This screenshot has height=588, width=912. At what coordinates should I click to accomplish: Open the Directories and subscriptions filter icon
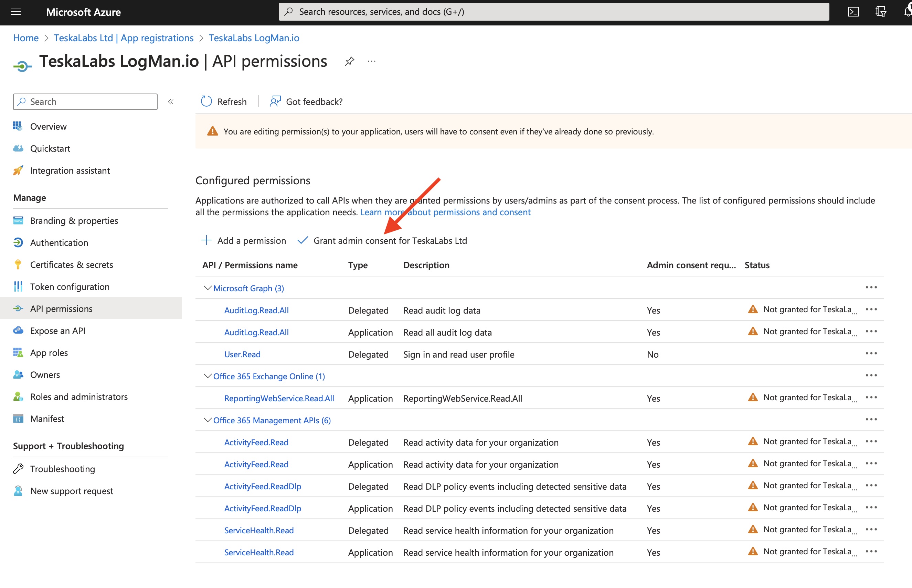[881, 12]
